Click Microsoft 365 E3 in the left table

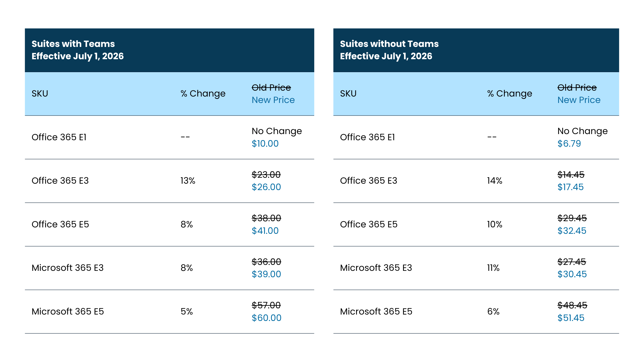click(x=68, y=268)
